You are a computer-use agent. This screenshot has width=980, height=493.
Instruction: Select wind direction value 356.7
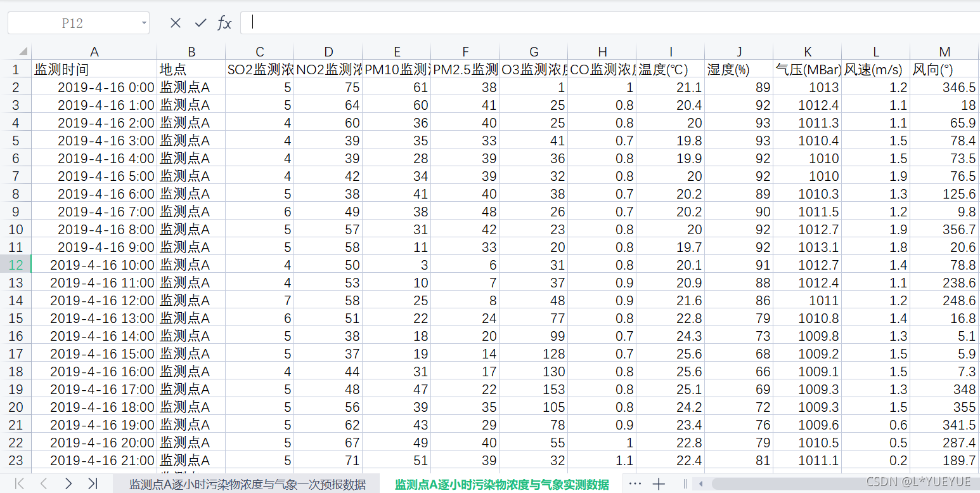pyautogui.click(x=945, y=229)
